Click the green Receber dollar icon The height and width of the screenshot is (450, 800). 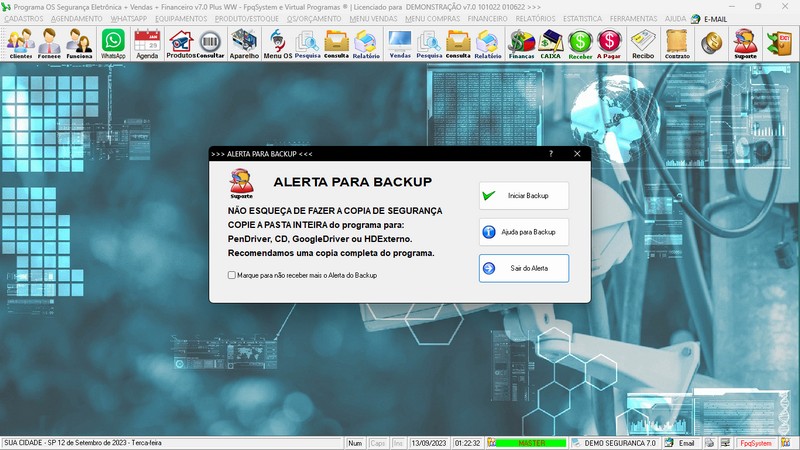pyautogui.click(x=580, y=44)
